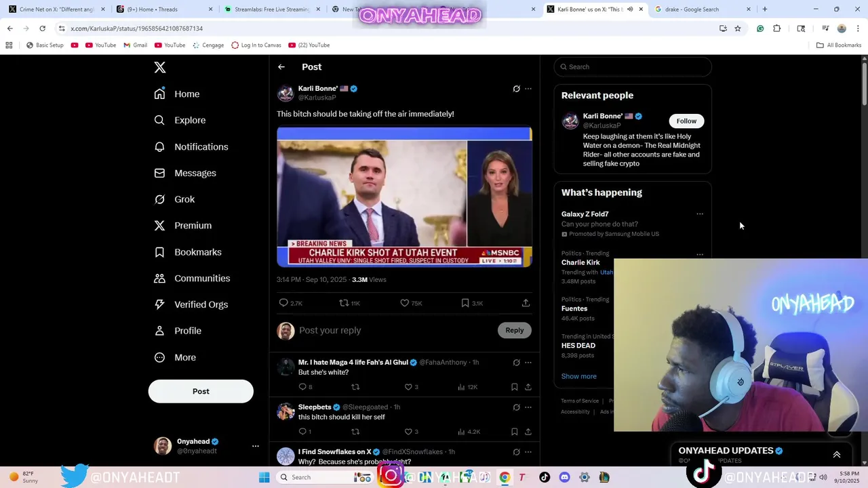
Task: Open Premium in X sidebar
Action: click(x=183, y=226)
